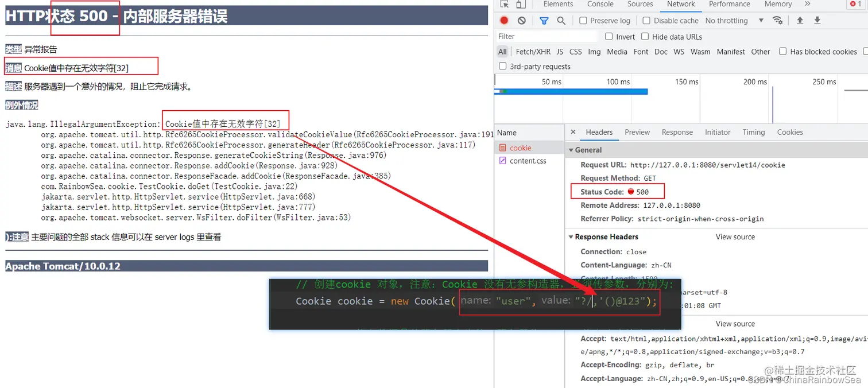Open the Memory tab
Viewport: 868px width, 388px height.
[778, 4]
